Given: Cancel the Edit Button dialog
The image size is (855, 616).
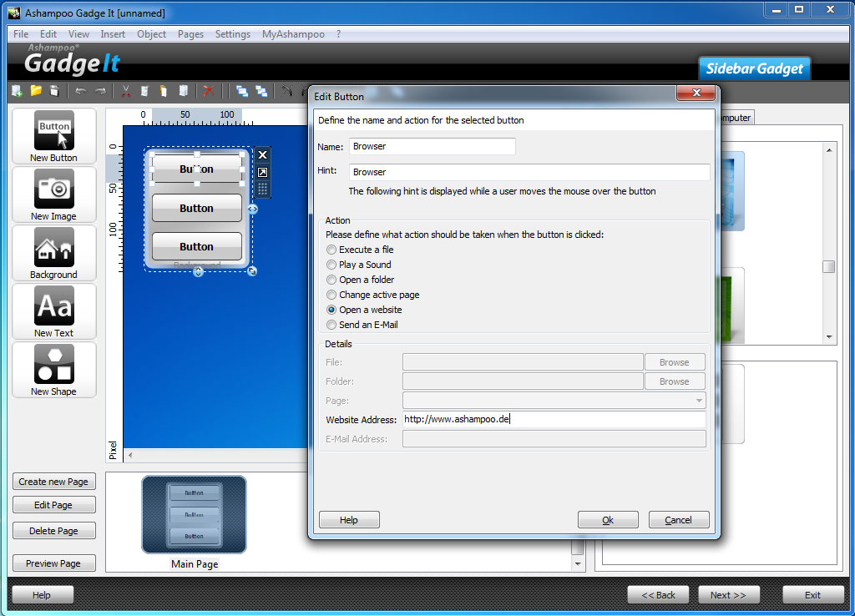Looking at the screenshot, I should coord(679,520).
